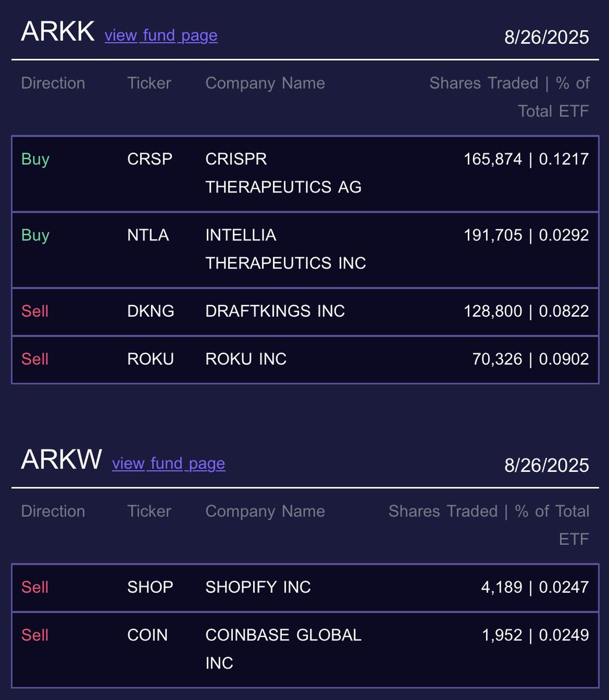The image size is (609, 700).
Task: Select the CRSP ticker in the ARKK table
Action: tap(150, 159)
